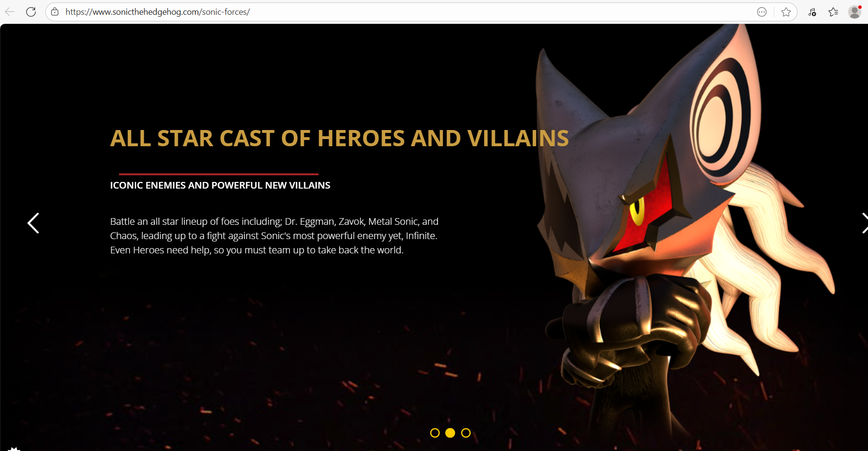Go back using the browser back arrow
868x451 pixels.
pyautogui.click(x=10, y=12)
